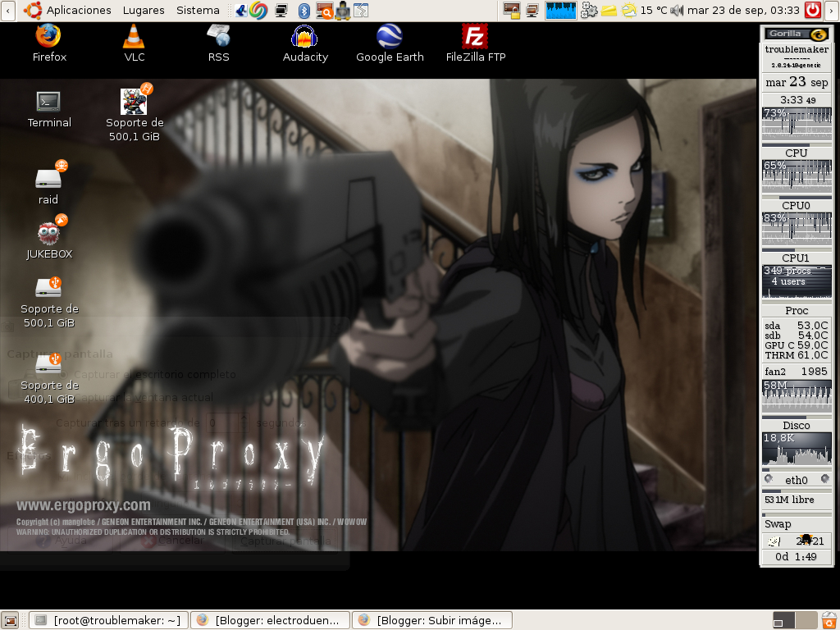Open the Sistema menu
Viewport: 840px width, 630px height.
(198, 10)
